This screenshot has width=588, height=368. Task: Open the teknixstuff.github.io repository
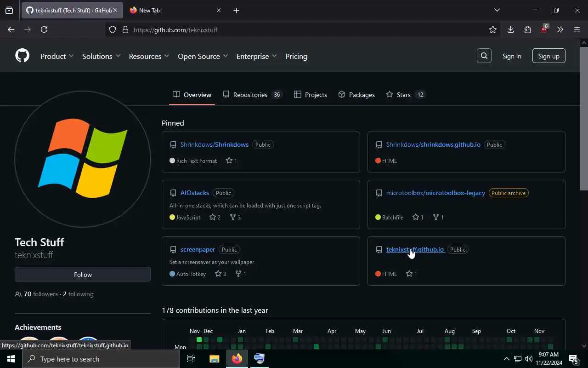pyautogui.click(x=415, y=249)
